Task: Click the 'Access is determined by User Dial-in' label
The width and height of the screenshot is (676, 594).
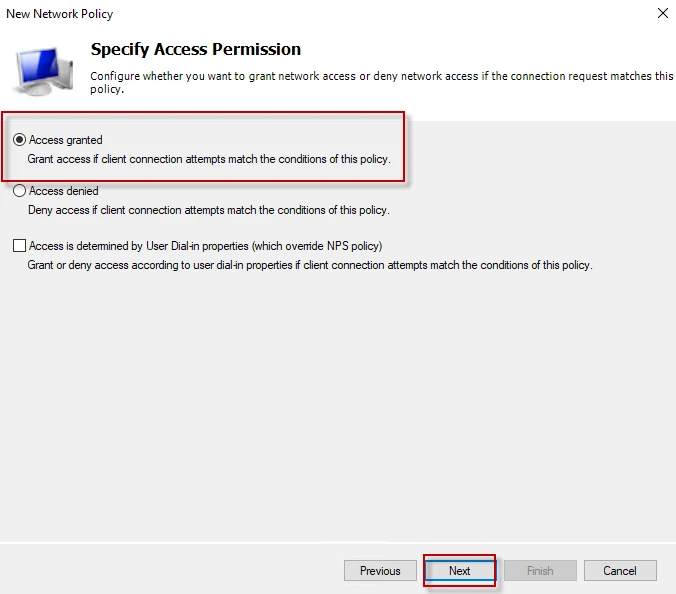Action: coord(206,246)
